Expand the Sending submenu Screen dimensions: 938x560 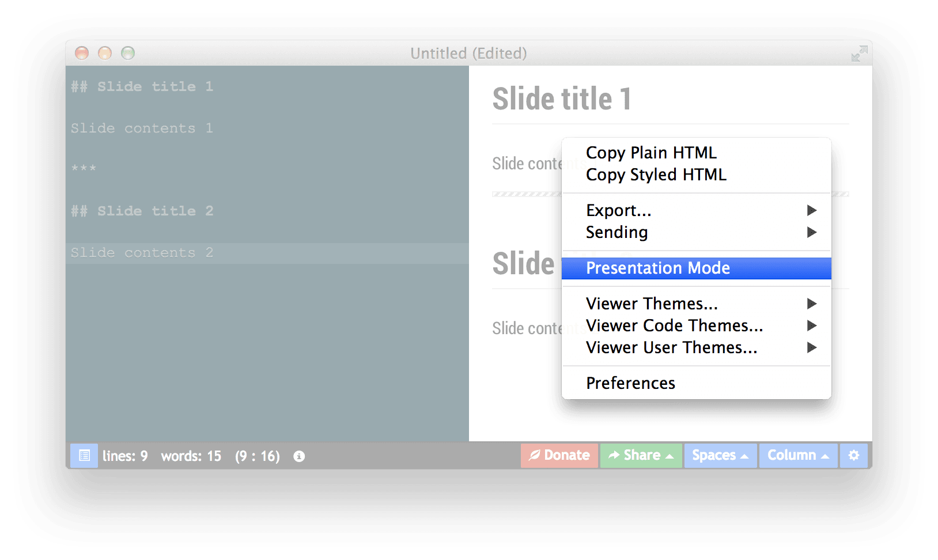click(x=616, y=232)
